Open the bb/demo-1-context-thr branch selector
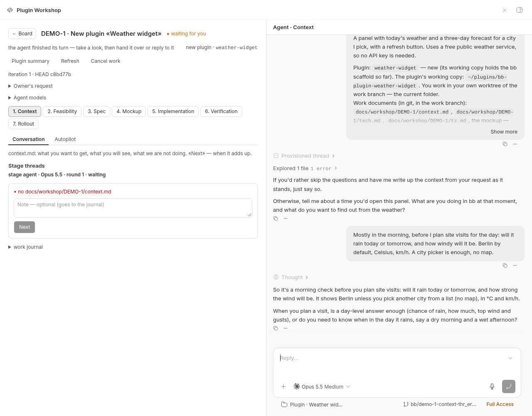This screenshot has height=416, width=532. pos(440,404)
